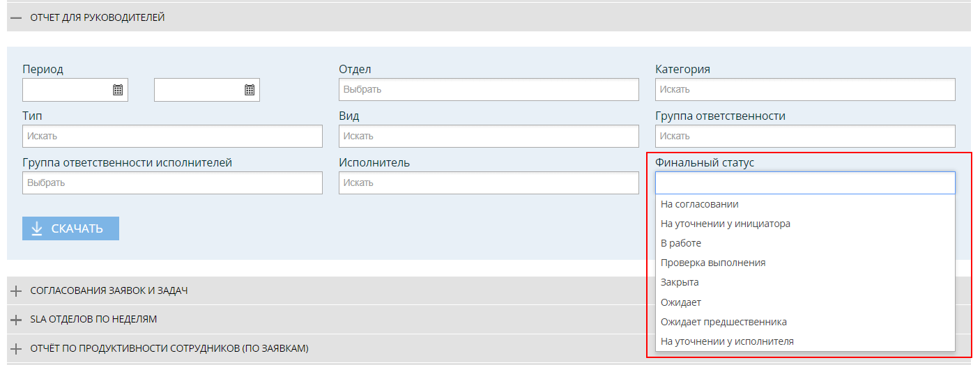
Task: Select Проверка выполнения status option
Action: [713, 263]
